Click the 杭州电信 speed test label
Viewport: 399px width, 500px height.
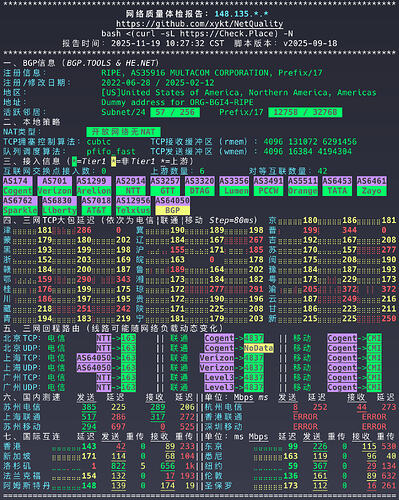coord(224,407)
